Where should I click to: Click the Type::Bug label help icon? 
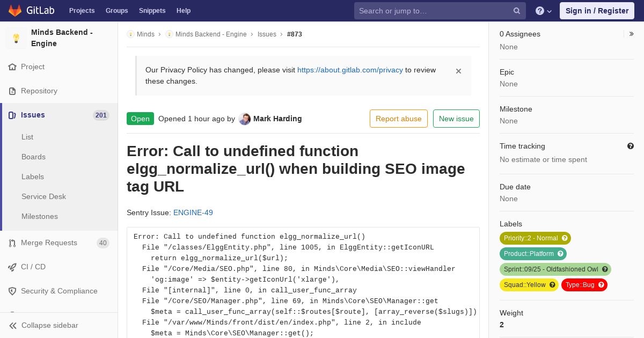601,285
